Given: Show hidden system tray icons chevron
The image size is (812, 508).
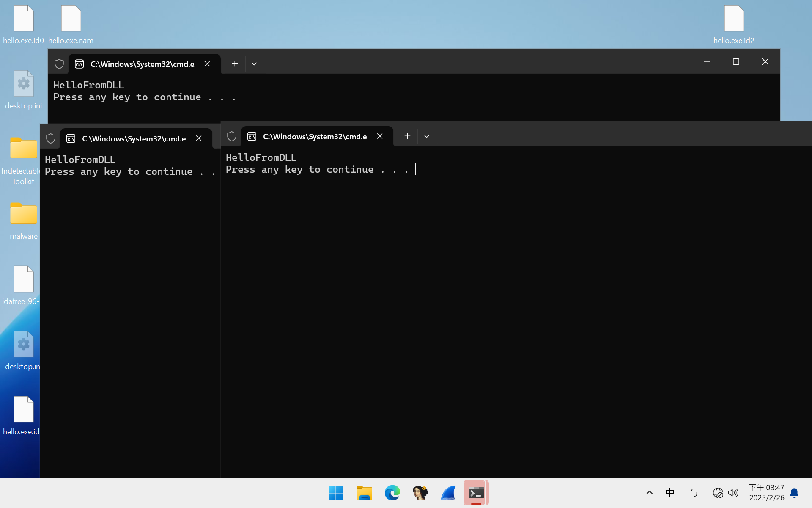Looking at the screenshot, I should 650,493.
